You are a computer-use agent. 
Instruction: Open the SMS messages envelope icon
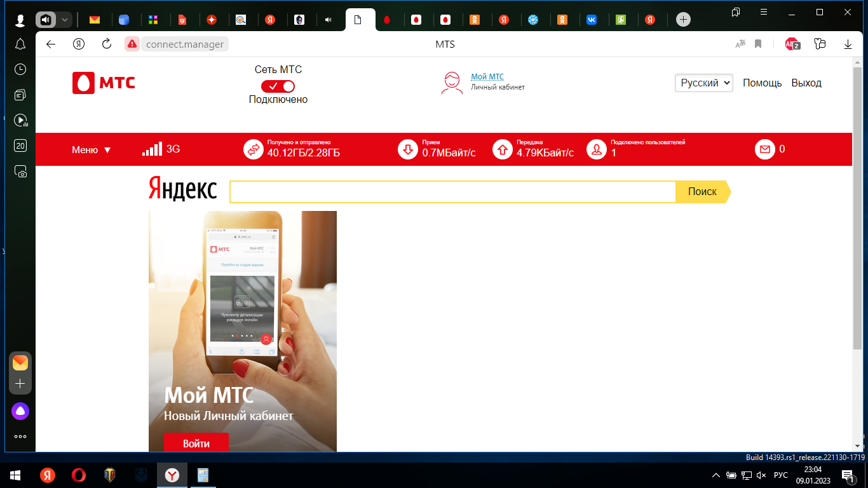tap(765, 149)
